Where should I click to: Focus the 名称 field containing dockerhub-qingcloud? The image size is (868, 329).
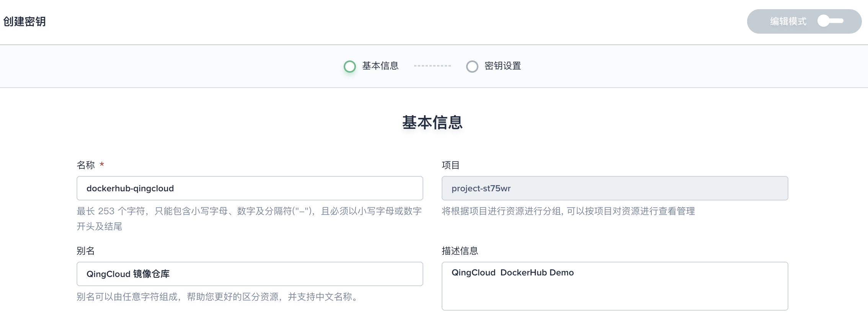pyautogui.click(x=250, y=188)
